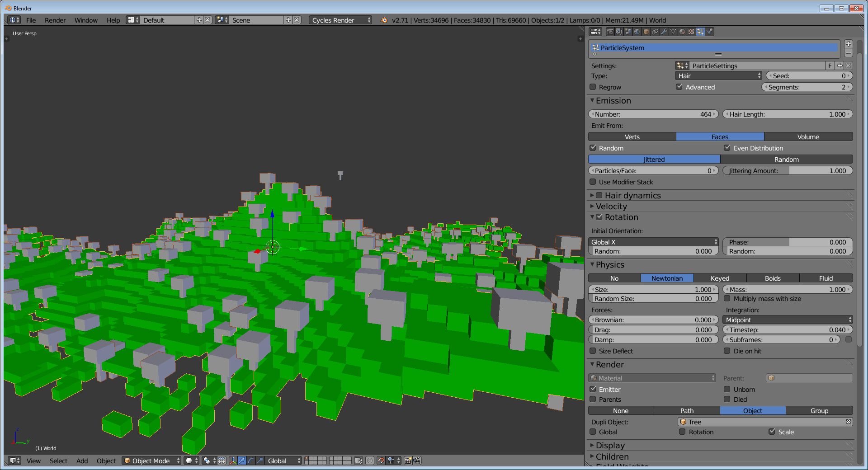Switch to the Modifiers tab (wrench icon)
The width and height of the screenshot is (868, 470).
[665, 32]
